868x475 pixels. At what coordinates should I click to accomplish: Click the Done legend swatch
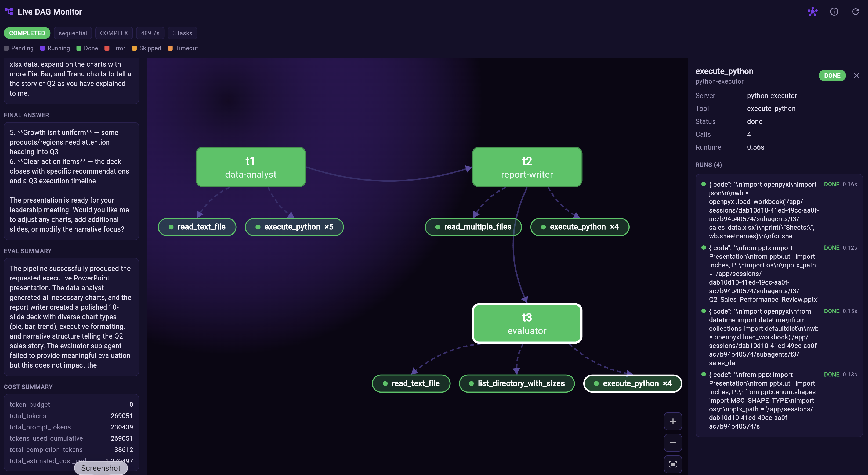(79, 48)
